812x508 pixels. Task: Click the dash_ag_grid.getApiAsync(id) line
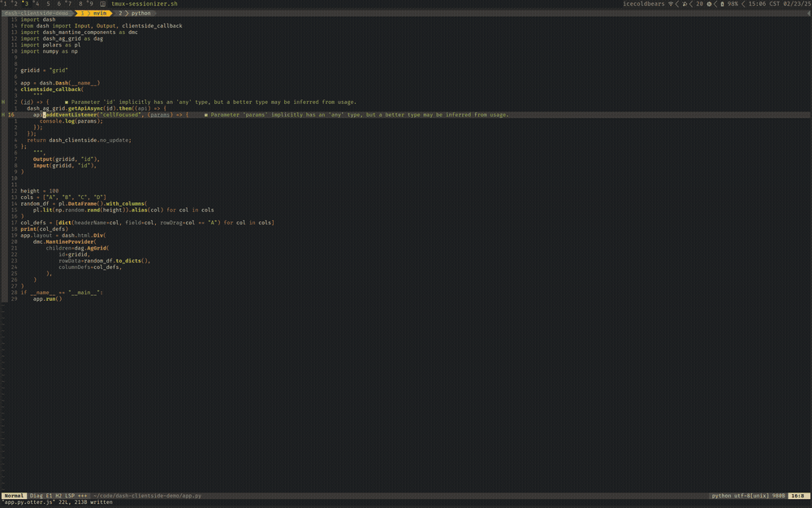97,108
